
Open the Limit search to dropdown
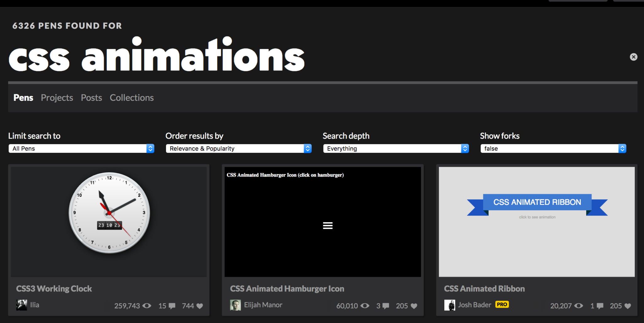tap(81, 149)
